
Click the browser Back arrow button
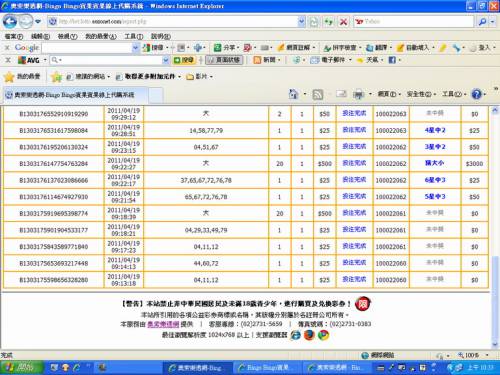[9, 22]
